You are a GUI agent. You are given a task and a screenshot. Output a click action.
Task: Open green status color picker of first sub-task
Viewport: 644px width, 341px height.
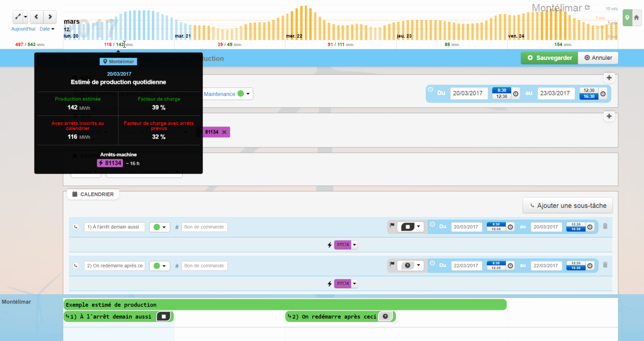pyautogui.click(x=159, y=227)
